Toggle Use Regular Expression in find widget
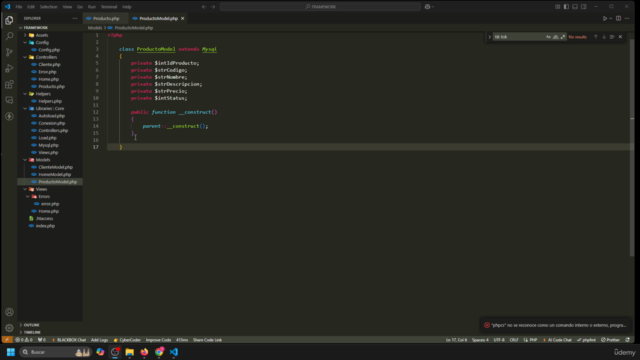 [x=563, y=37]
